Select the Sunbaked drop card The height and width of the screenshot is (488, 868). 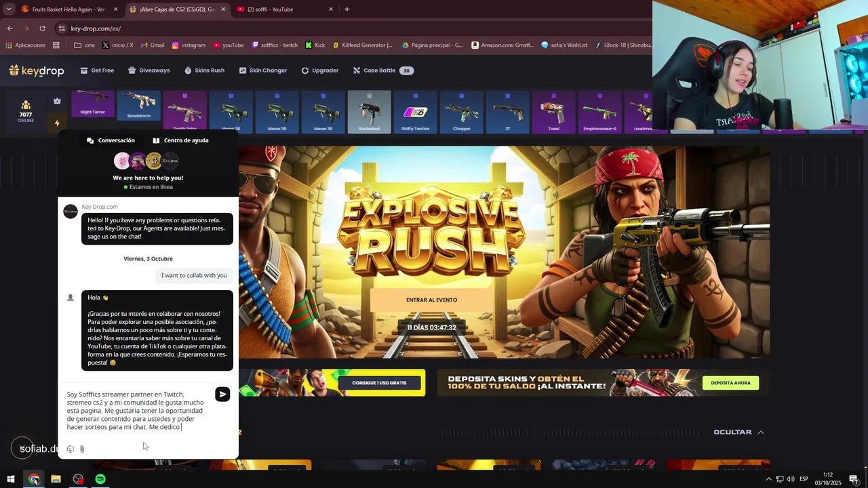click(370, 112)
